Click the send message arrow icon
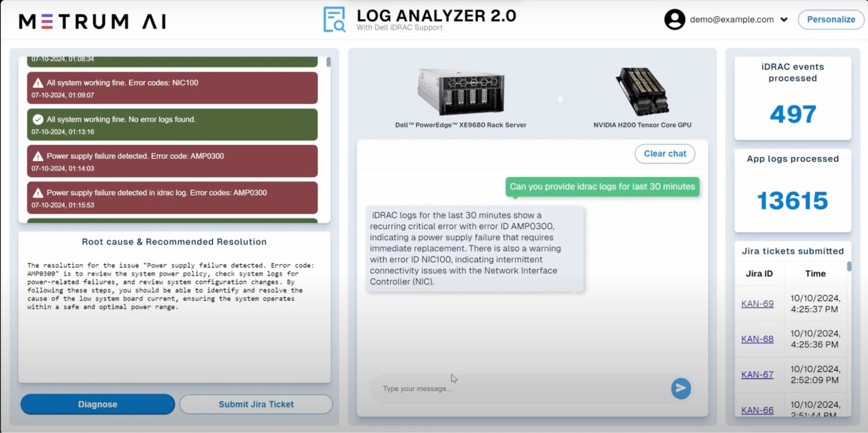 click(x=680, y=388)
